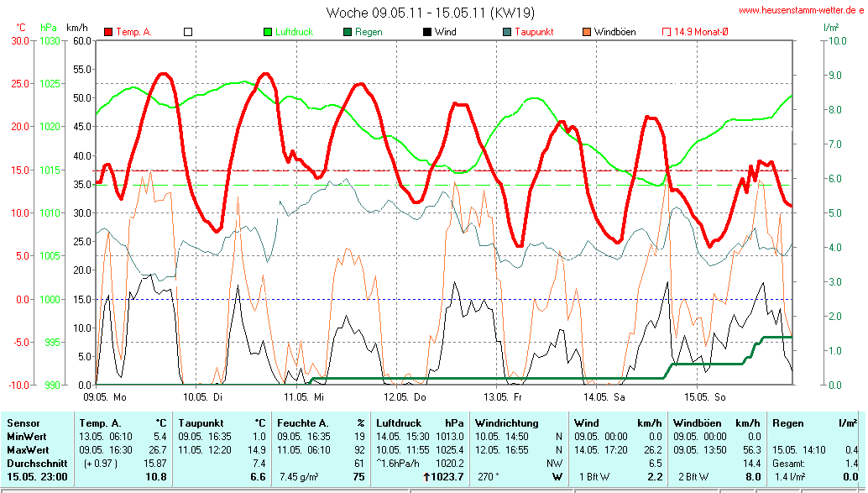The image size is (868, 493).
Task: Click the green Luftdruck legend square
Action: (x=268, y=32)
